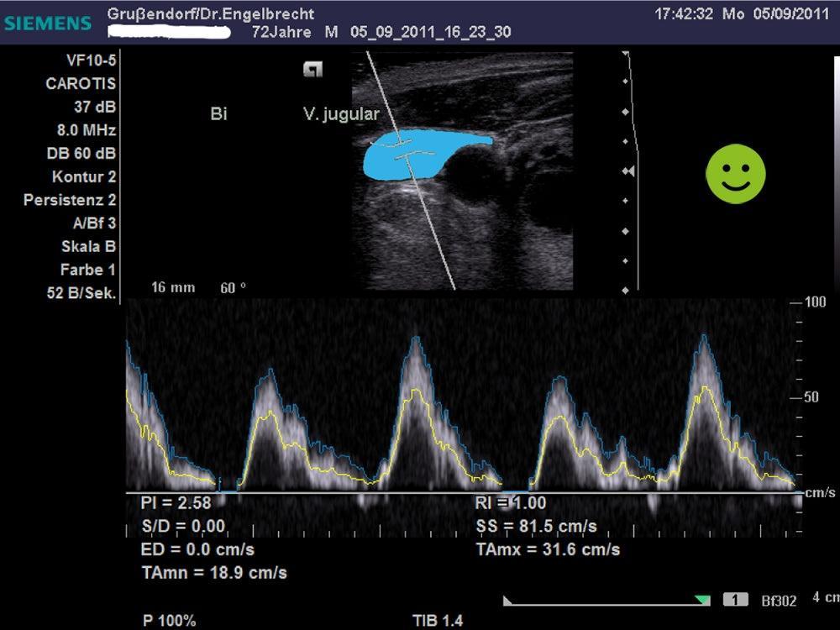Click the 8.0 MHz frequency value
The width and height of the screenshot is (840, 630).
click(87, 130)
